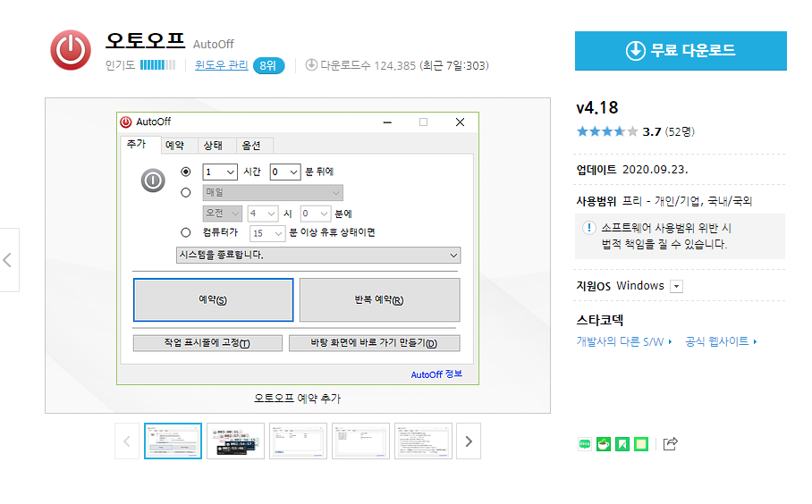The image size is (812, 504).
Task: Click 바탕 화면에 바로 가기 만들기(D) button
Action: click(x=374, y=343)
